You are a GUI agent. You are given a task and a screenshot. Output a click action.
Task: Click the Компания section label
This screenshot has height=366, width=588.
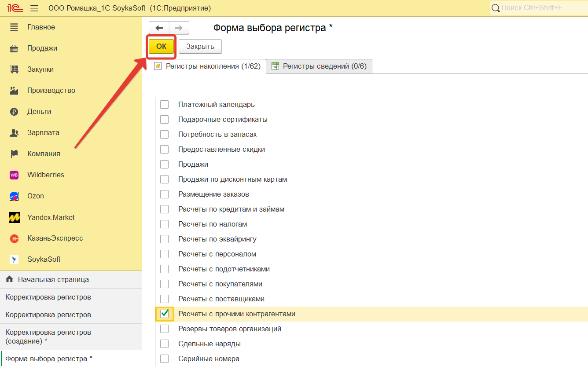tap(44, 154)
